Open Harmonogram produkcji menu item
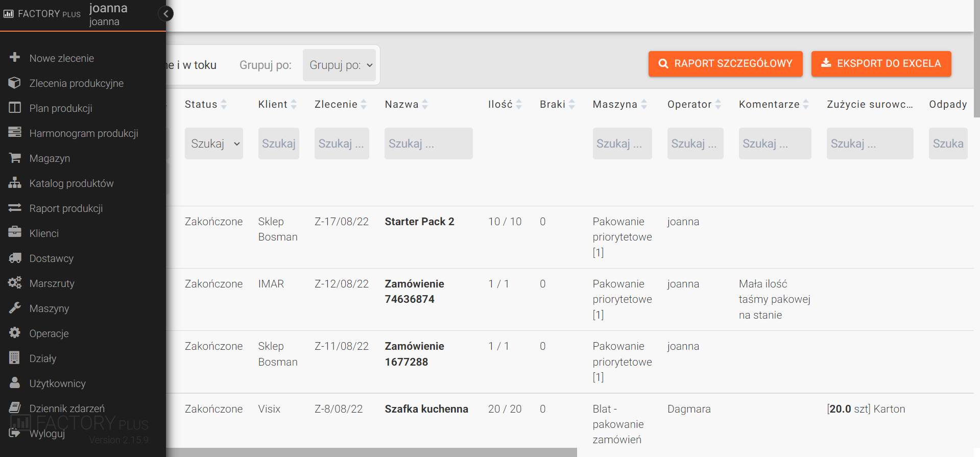The image size is (980, 457). (x=84, y=133)
